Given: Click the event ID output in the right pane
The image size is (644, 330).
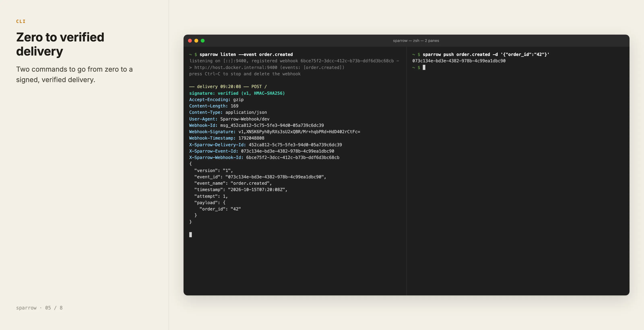Looking at the screenshot, I should (459, 61).
